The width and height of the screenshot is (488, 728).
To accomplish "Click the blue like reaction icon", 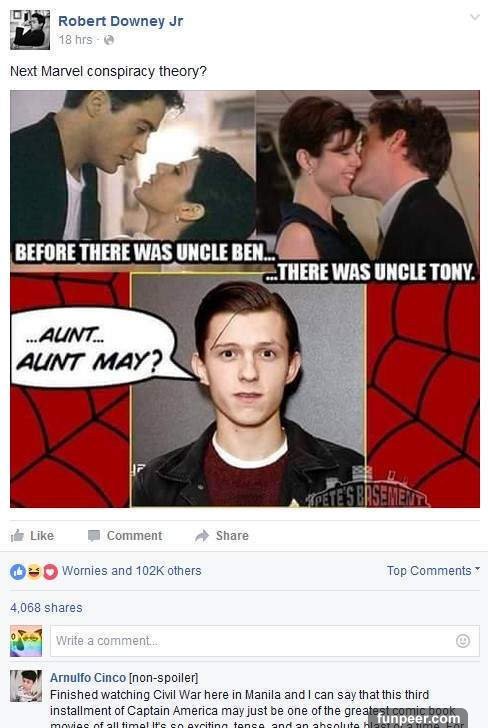I will 18,572.
